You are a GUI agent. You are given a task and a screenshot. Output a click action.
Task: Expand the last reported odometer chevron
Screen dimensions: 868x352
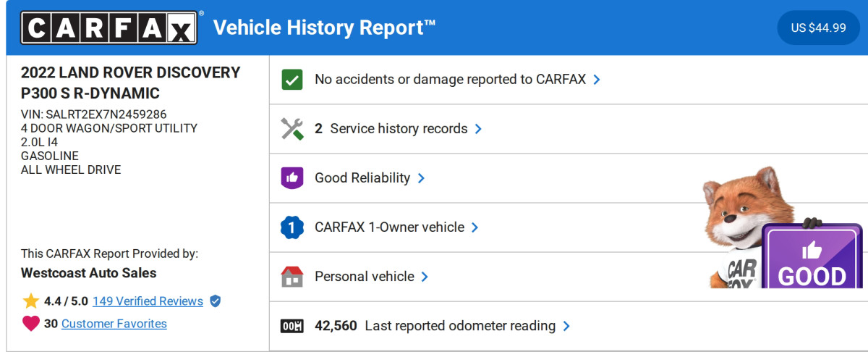(566, 326)
